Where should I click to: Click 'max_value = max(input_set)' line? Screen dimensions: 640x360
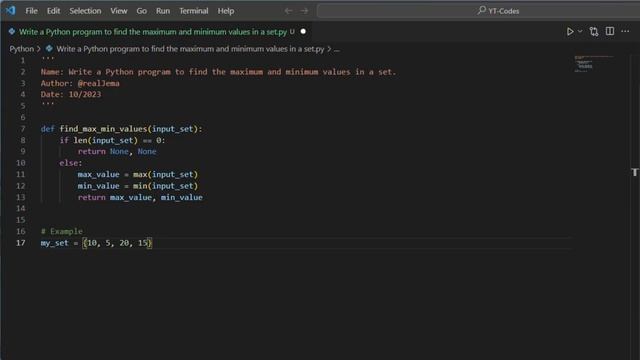pyautogui.click(x=138, y=174)
